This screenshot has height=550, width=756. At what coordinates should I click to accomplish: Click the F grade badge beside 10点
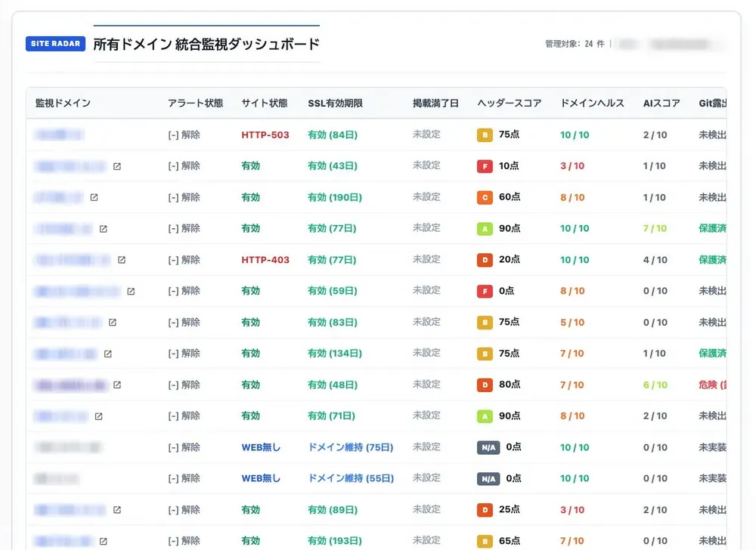(x=485, y=166)
